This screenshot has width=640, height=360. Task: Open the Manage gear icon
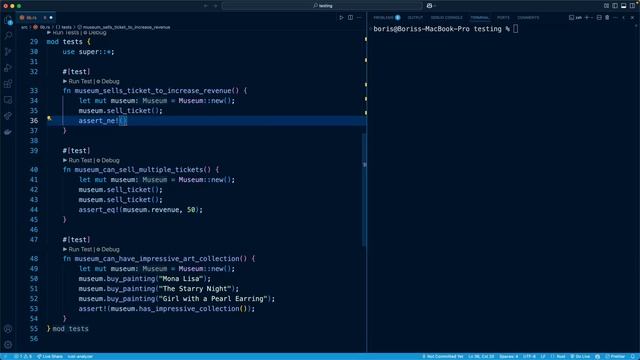coord(8,345)
